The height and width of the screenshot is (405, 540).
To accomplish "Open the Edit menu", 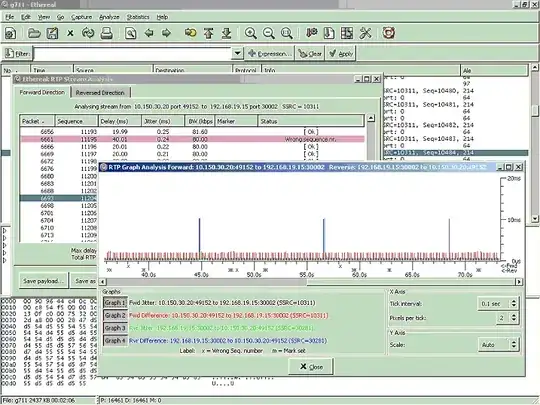I will pos(26,17).
